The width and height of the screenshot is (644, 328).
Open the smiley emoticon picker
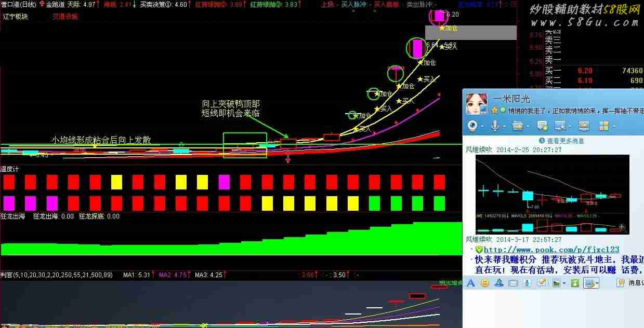tap(485, 283)
